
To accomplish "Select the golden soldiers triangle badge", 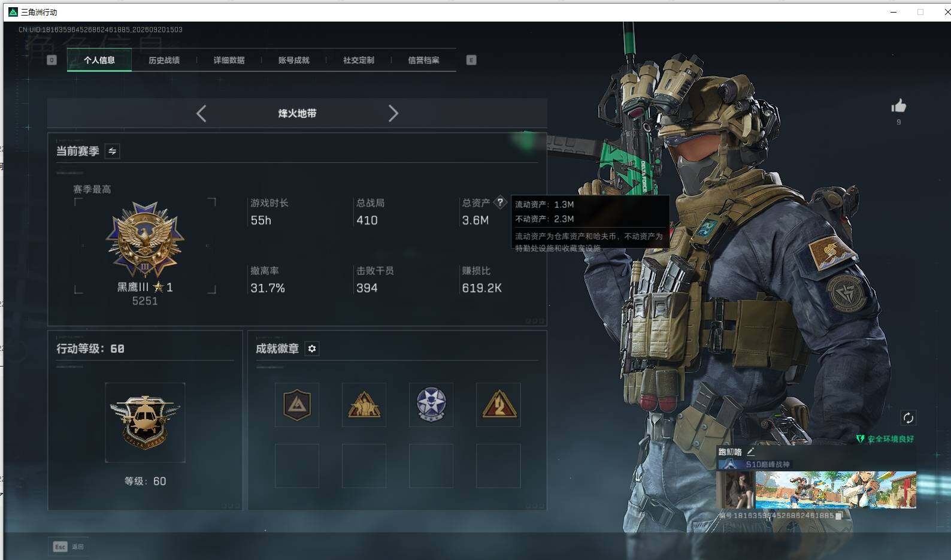I will (364, 405).
